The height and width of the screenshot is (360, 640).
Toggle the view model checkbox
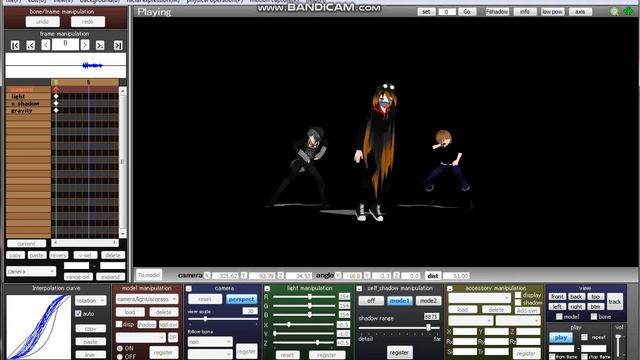(x=559, y=317)
